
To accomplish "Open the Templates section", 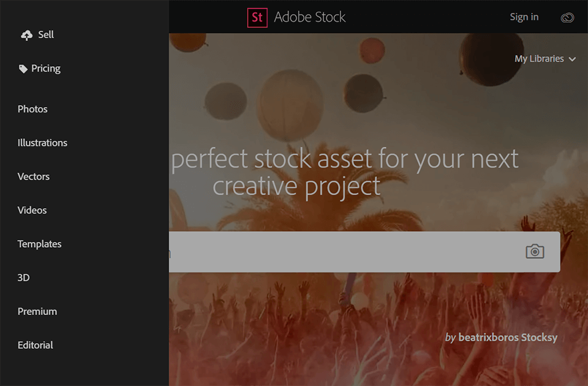I will 39,243.
